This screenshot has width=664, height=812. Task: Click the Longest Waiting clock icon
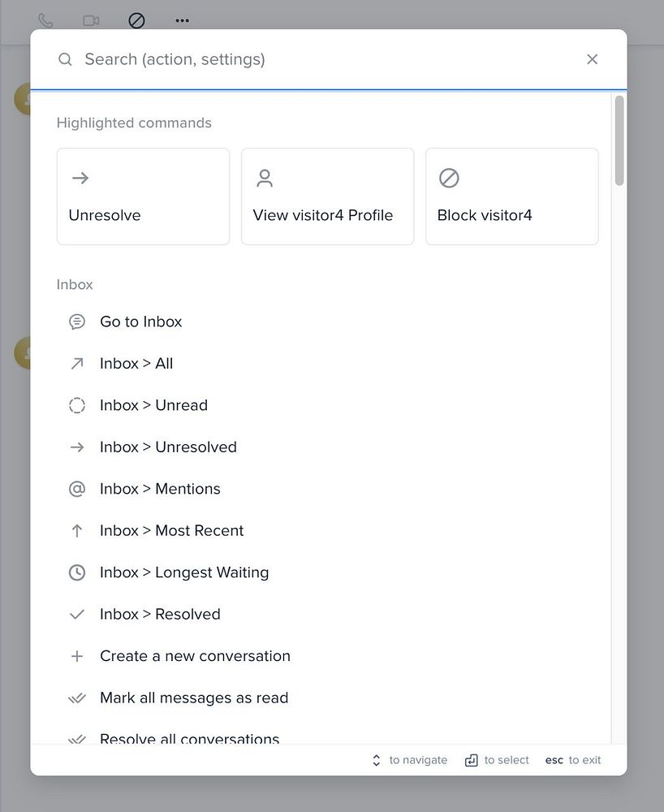click(x=77, y=572)
